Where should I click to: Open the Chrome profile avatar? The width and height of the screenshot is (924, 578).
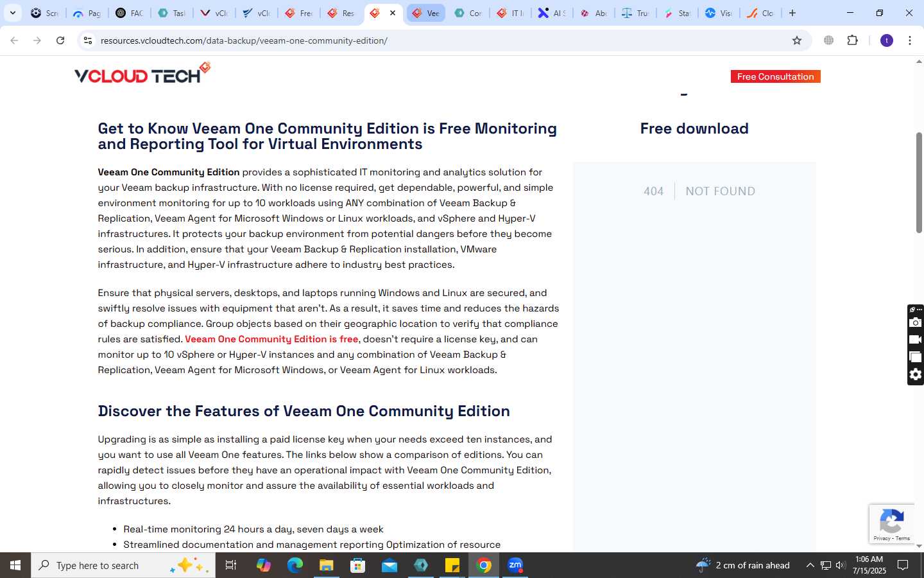tap(887, 40)
